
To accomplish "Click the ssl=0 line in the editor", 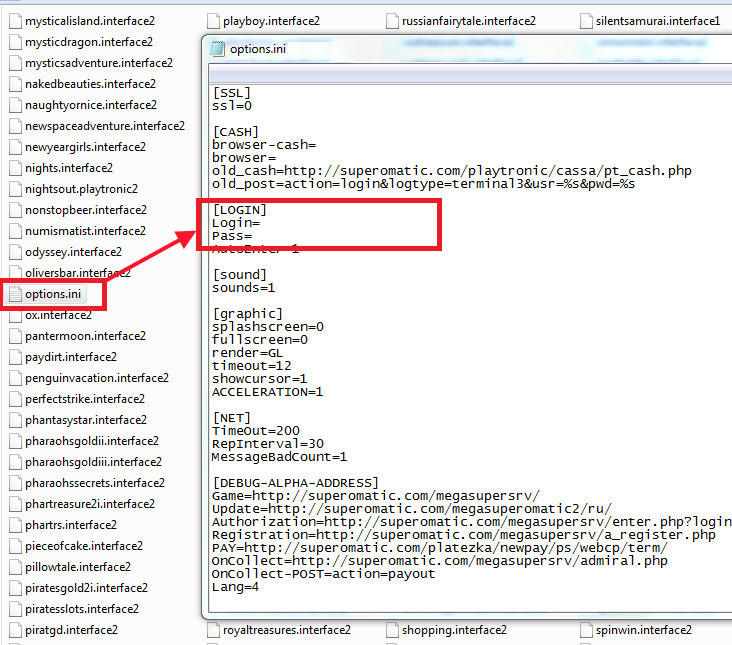I will pos(232,105).
